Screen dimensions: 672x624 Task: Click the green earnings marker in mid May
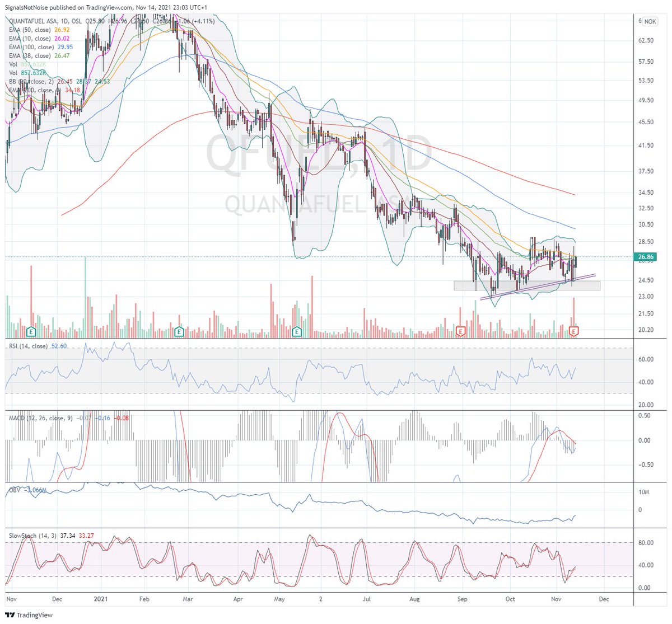tap(297, 331)
